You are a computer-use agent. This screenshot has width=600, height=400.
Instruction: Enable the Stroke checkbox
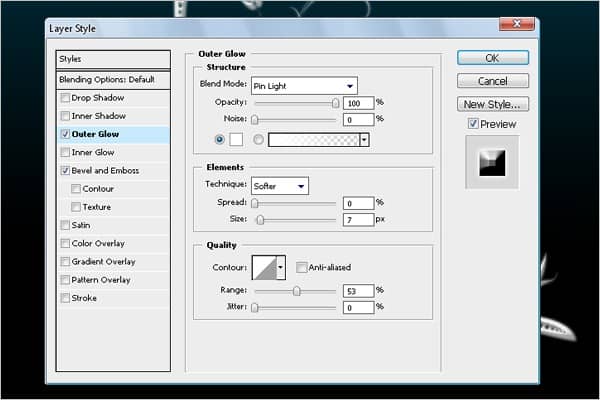[65, 298]
